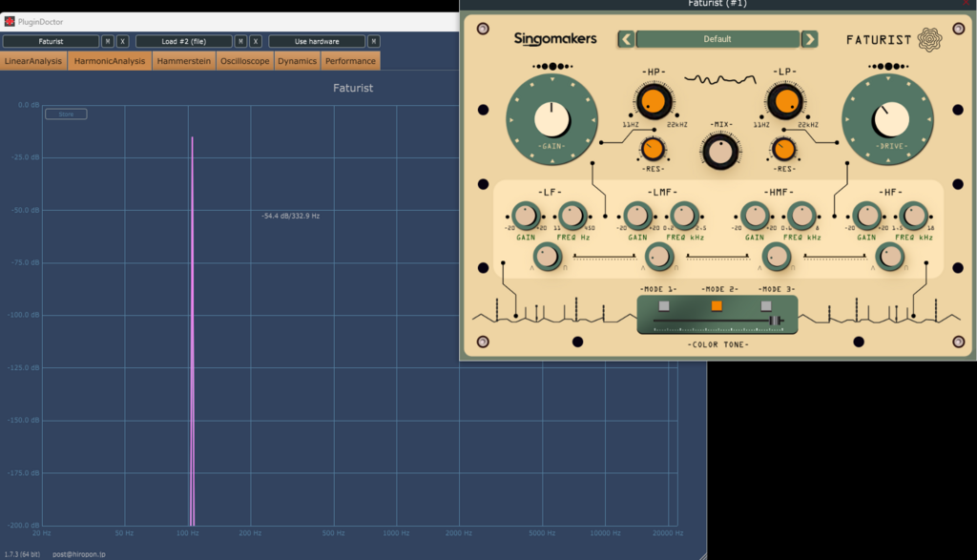Image resolution: width=977 pixels, height=560 pixels.
Task: Click the HMF Freq kHz knob
Action: point(801,217)
